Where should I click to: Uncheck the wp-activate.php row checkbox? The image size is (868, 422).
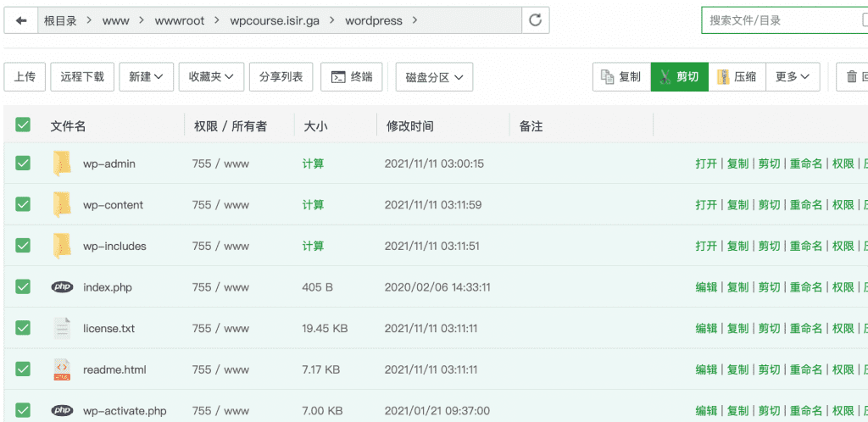pyautogui.click(x=23, y=410)
